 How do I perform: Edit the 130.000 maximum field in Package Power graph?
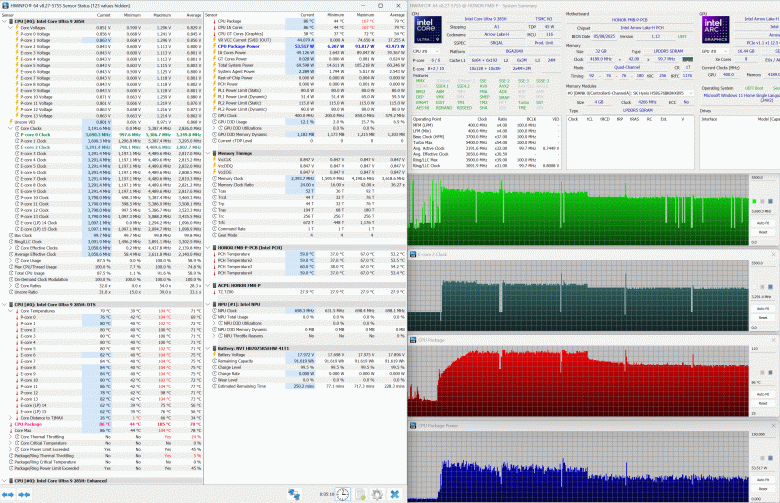[x=761, y=434]
